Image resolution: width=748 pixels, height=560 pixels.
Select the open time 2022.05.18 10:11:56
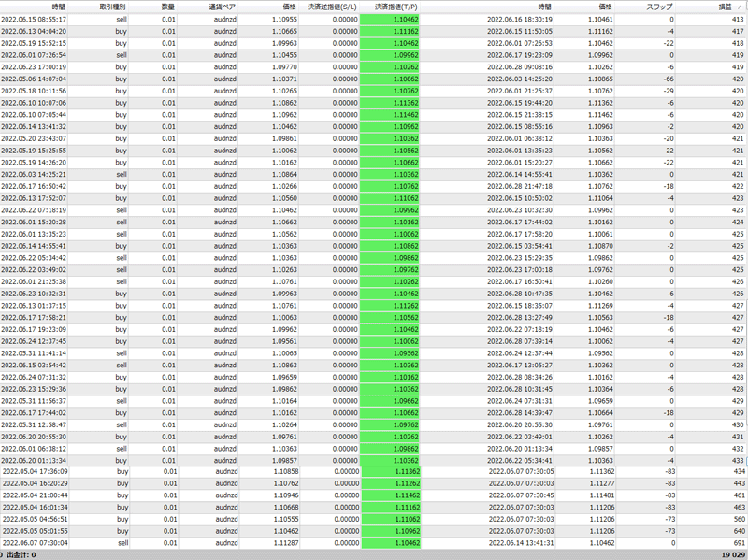tap(34, 91)
